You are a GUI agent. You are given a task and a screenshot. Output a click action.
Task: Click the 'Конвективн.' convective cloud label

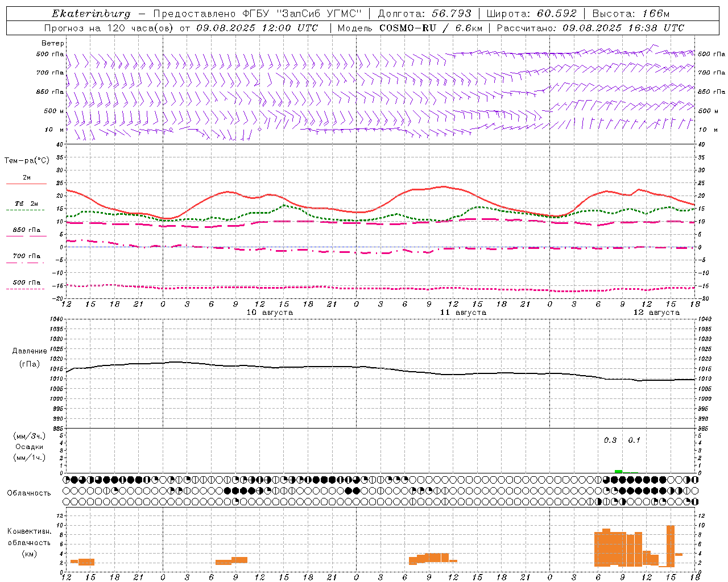[x=30, y=531]
